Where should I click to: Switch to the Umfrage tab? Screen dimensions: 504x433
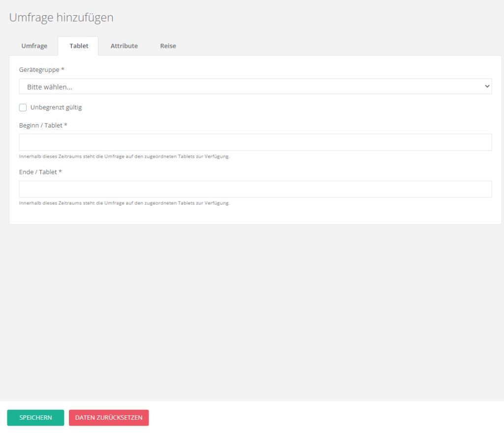point(34,46)
